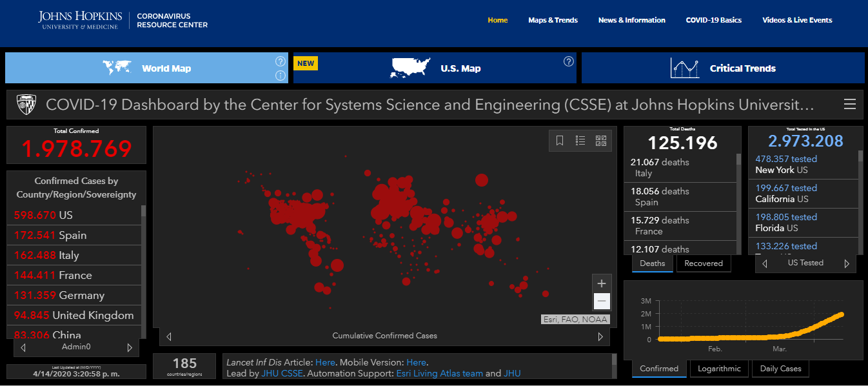Go to next Admin level arrow
This screenshot has width=868, height=390.
point(130,347)
